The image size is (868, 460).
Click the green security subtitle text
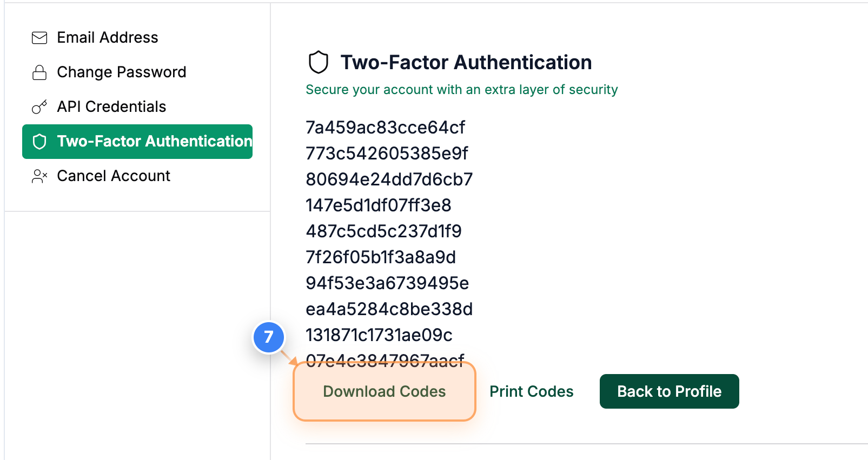tap(462, 89)
